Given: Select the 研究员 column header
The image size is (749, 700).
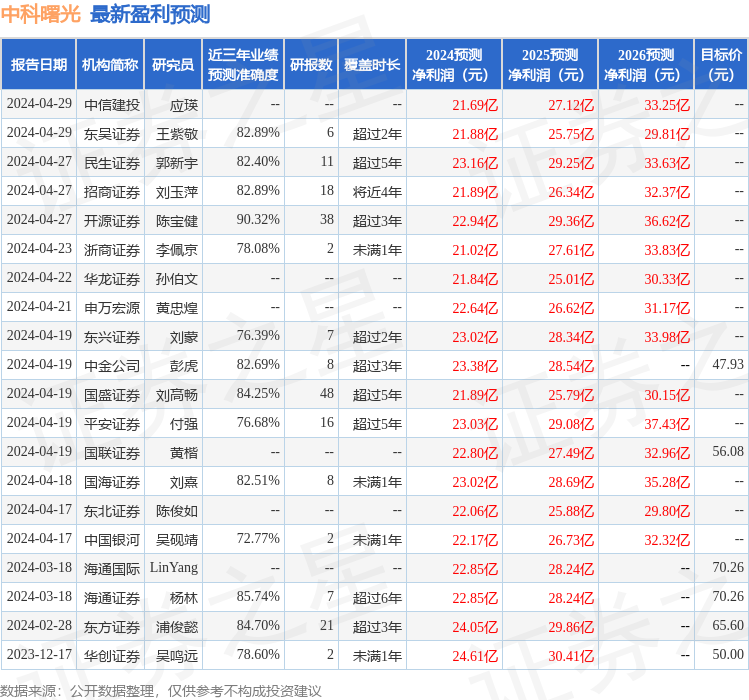Looking at the screenshot, I should 173,65.
